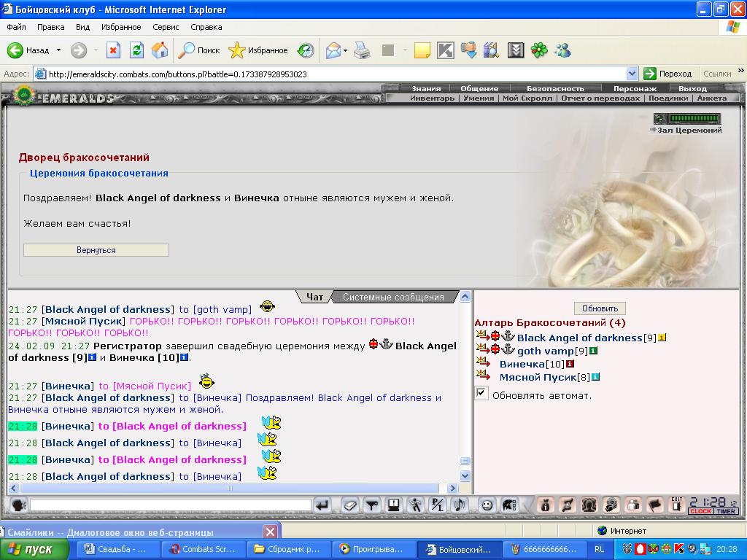Focus the chat message input field
747x560 pixels.
pyautogui.click(x=170, y=505)
